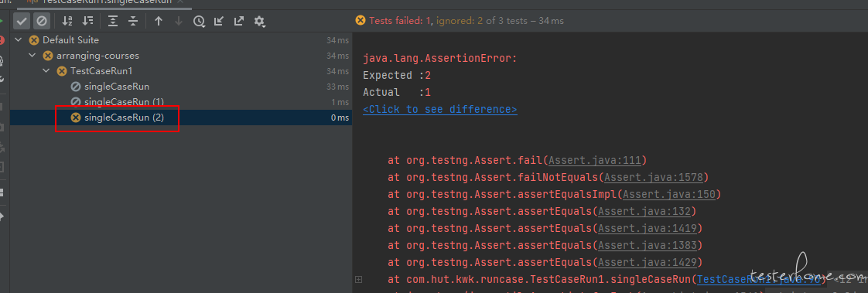Screen dimensions: 868x293
Task: Export test results icon
Action: click(x=238, y=21)
